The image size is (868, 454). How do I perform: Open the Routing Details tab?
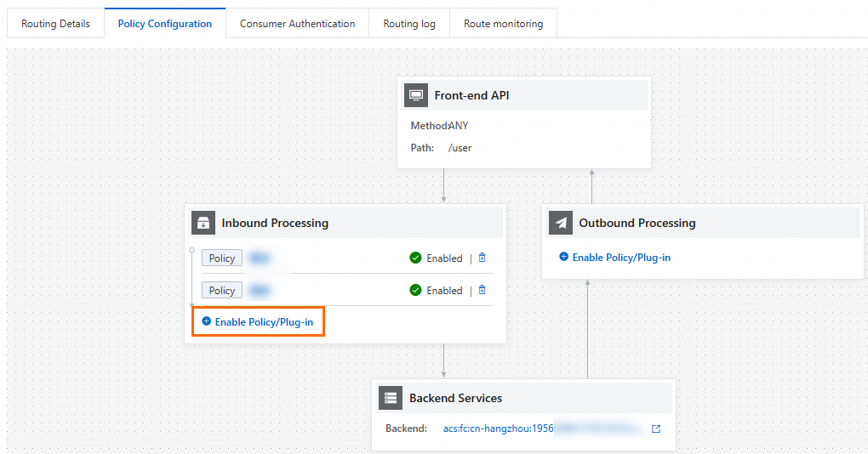[55, 24]
